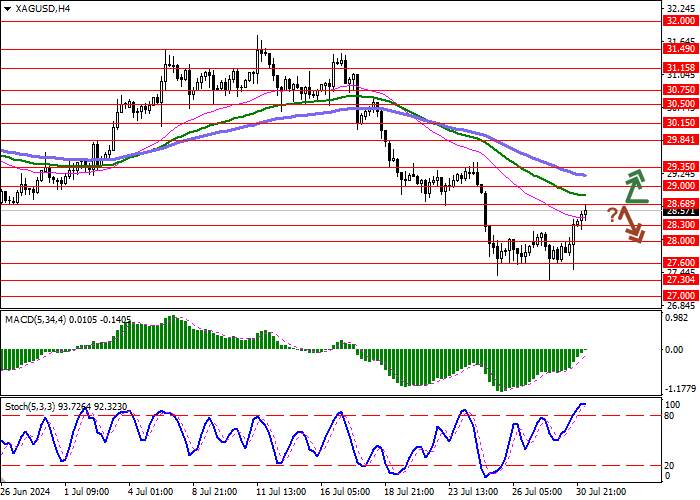Screen dimensions: 700x500
Task: Click the Stochastic 100 scale value
Action: pyautogui.click(x=672, y=405)
